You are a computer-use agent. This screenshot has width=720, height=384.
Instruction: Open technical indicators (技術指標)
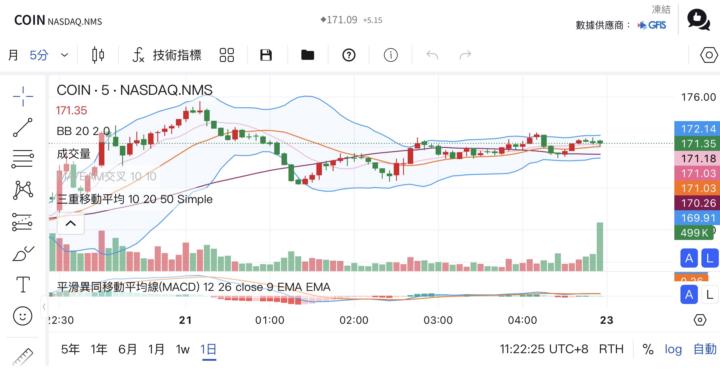(167, 55)
